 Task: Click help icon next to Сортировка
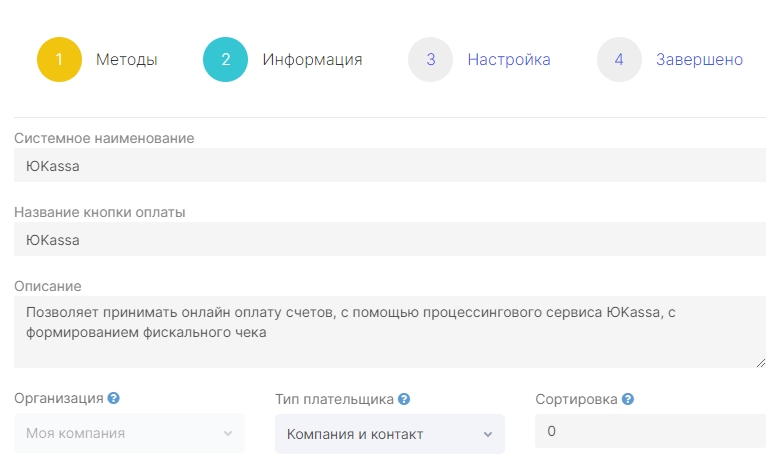coord(628,399)
